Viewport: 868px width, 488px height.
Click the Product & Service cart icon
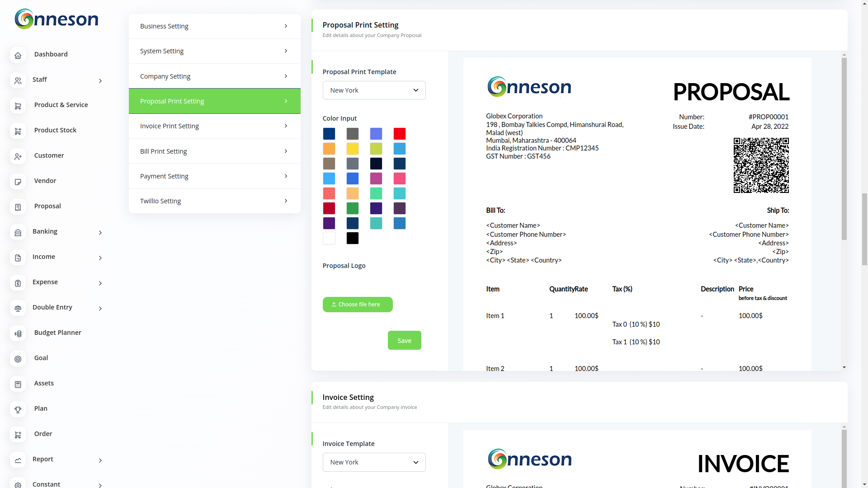point(18,106)
